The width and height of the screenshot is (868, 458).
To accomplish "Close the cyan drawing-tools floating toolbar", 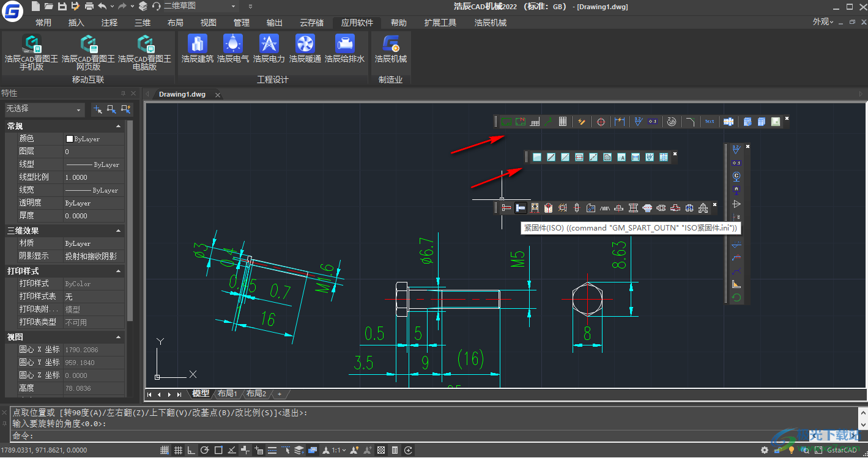I will point(675,153).
